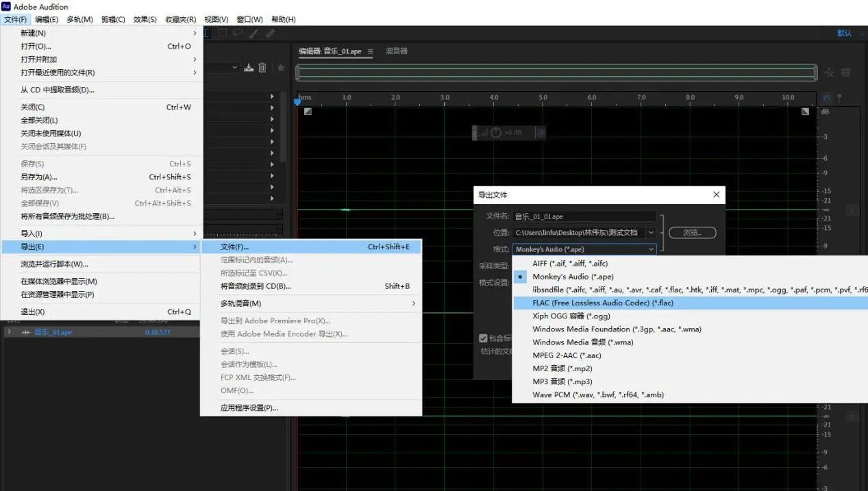
Task: Click the save preset icon beside trash
Action: pyautogui.click(x=249, y=68)
